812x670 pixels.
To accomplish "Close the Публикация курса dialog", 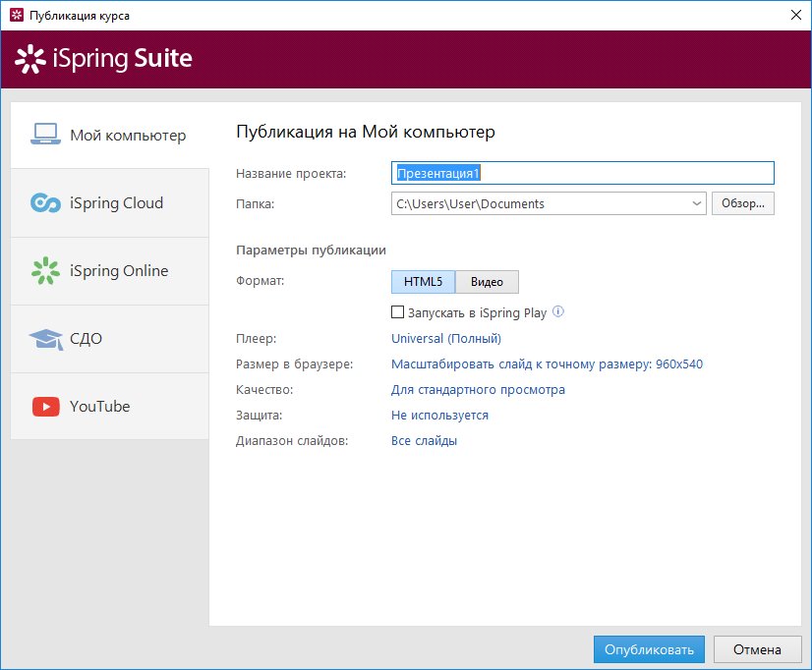I will [x=796, y=15].
